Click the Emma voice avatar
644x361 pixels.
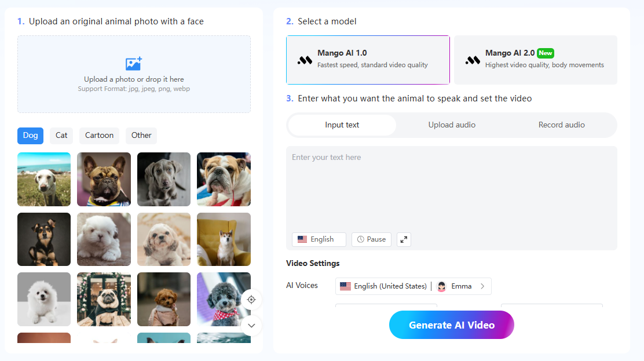pyautogui.click(x=441, y=286)
